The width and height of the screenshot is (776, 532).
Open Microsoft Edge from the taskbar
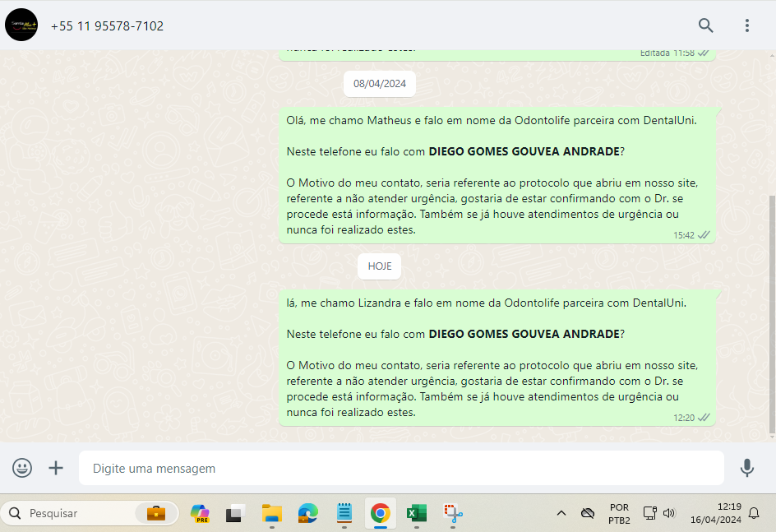(307, 513)
